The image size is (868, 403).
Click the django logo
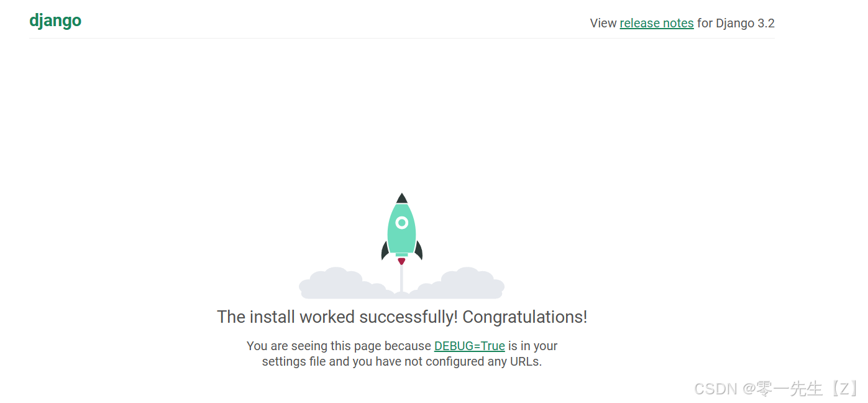55,21
